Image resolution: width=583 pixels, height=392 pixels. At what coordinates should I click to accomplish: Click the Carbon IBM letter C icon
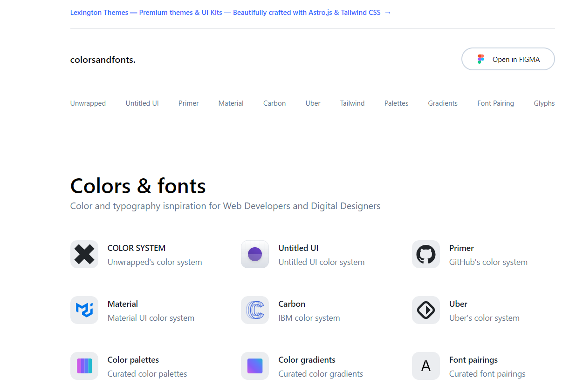[x=255, y=310]
